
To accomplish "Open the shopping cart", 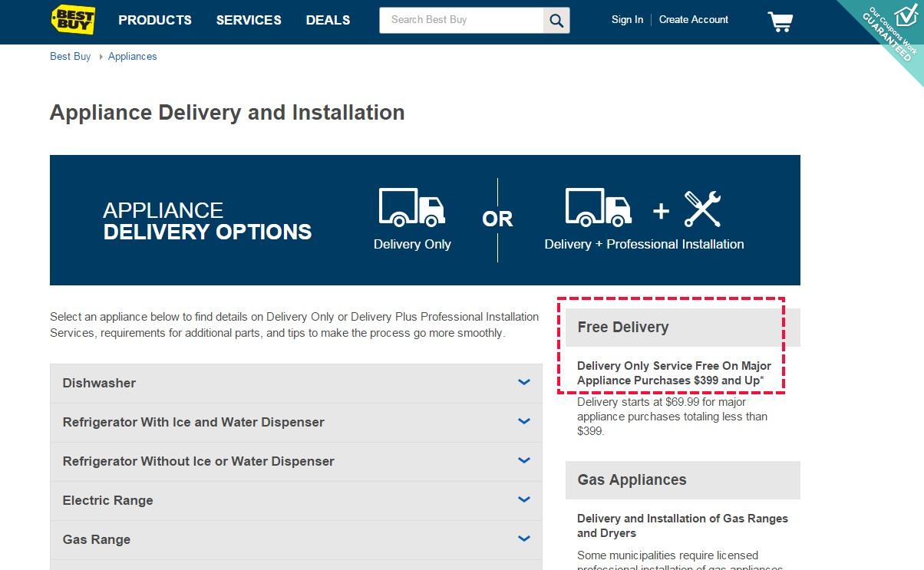I will point(780,21).
